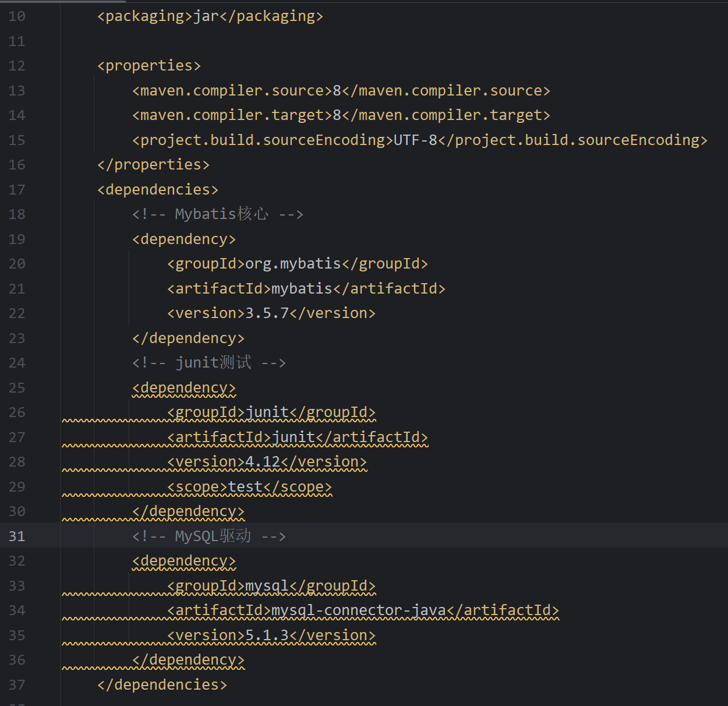Viewport: 728px width, 706px height.
Task: Click the mysql-connector-java artifactId
Action: click(358, 610)
